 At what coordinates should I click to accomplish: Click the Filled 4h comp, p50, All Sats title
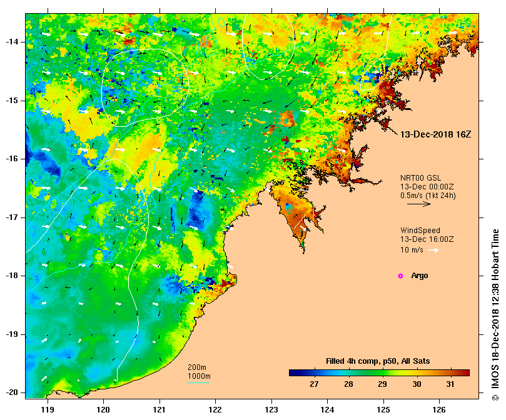378,361
